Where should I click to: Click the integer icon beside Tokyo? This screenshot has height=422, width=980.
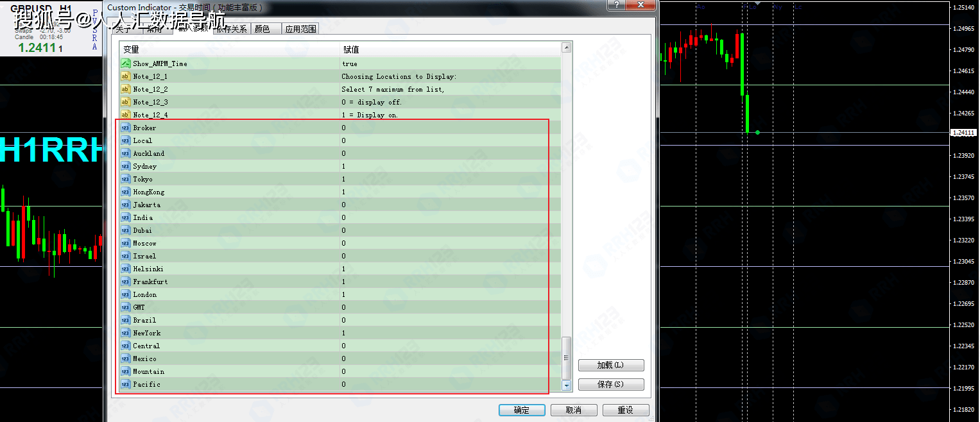coord(126,179)
